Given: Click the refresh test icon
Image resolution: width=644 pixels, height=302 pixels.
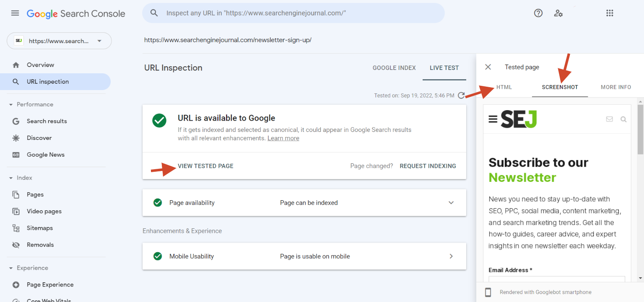Looking at the screenshot, I should pyautogui.click(x=461, y=96).
